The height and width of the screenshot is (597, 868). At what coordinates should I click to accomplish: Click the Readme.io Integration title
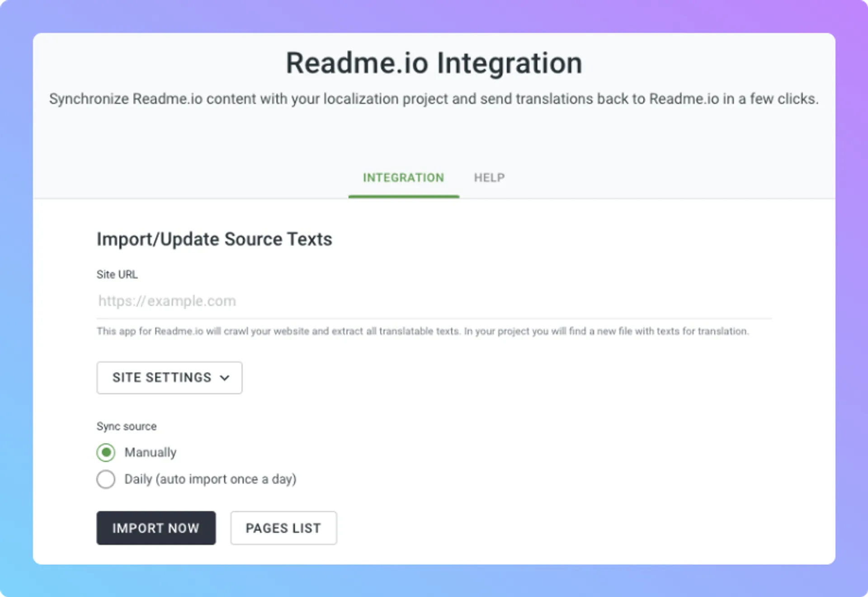(x=434, y=63)
